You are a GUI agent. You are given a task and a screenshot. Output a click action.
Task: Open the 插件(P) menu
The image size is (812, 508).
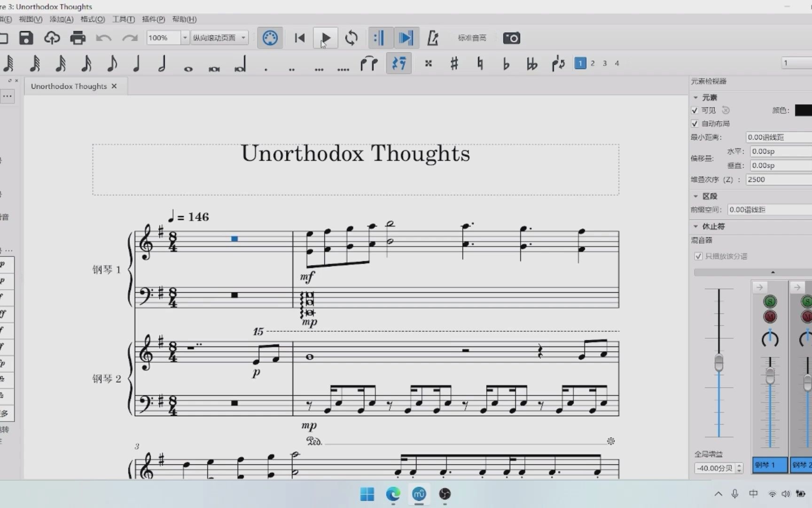pos(154,19)
